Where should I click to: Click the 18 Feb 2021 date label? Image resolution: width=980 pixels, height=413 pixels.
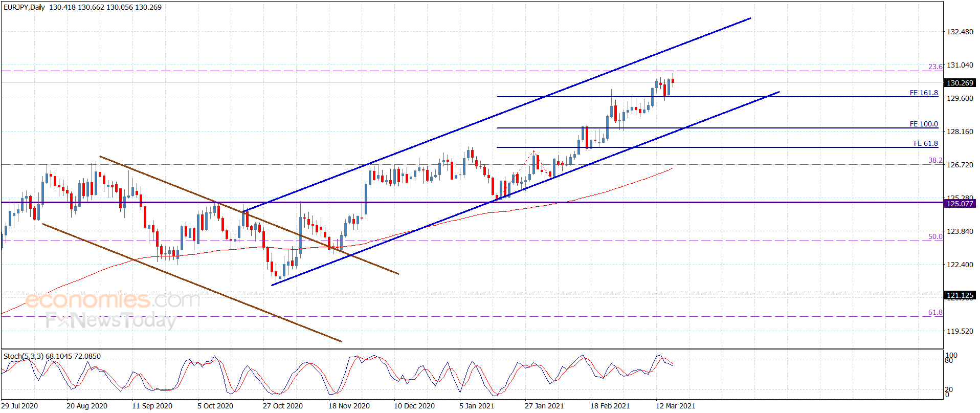(x=610, y=406)
